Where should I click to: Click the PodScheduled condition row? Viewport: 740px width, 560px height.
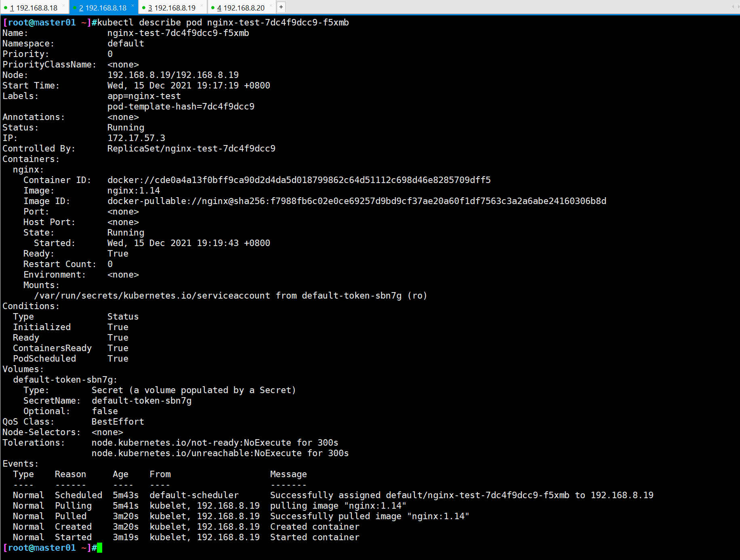click(x=71, y=359)
